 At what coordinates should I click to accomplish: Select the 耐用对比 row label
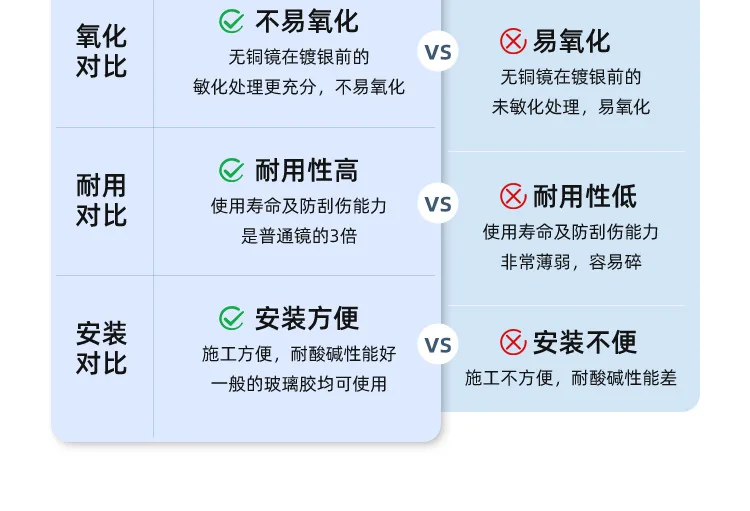pyautogui.click(x=101, y=200)
